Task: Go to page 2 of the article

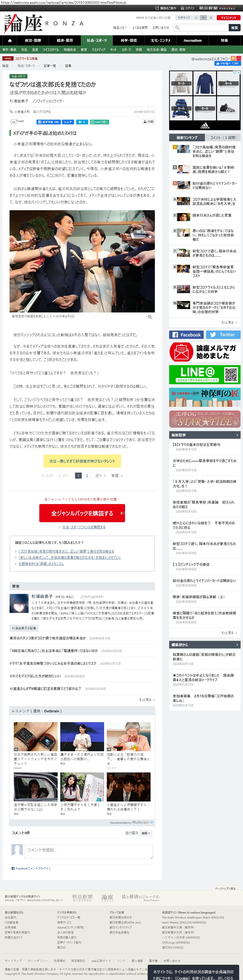Action: pos(87,475)
